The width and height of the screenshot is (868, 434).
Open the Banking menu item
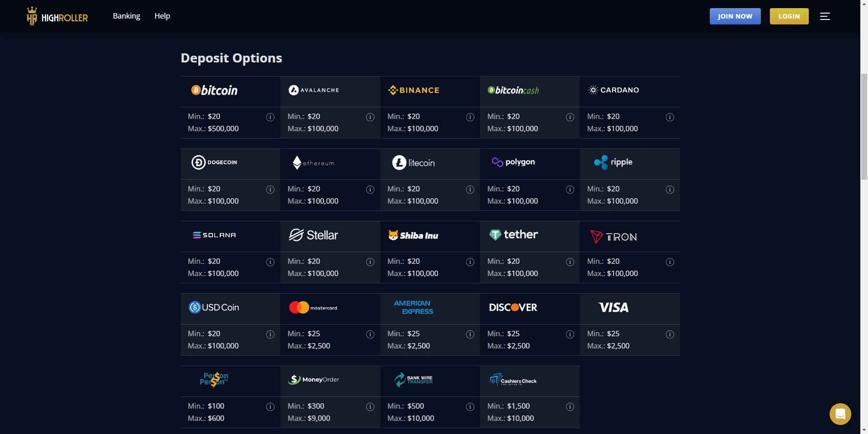coord(127,16)
